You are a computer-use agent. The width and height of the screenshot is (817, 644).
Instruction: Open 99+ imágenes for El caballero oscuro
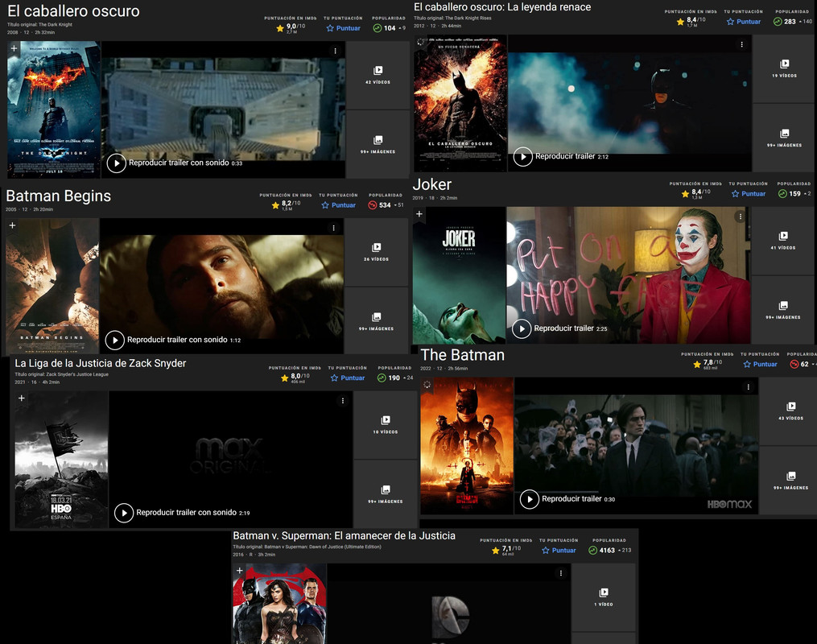[x=378, y=144]
